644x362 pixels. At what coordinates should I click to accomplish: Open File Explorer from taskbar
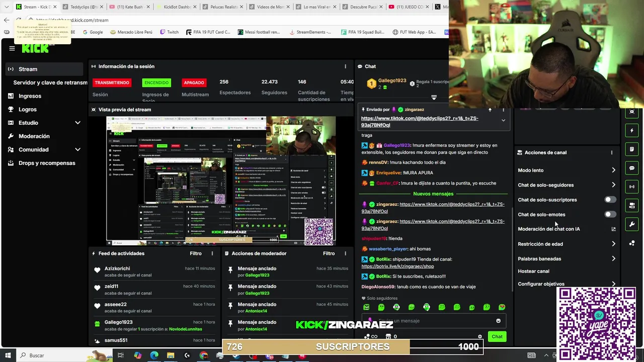171,355
